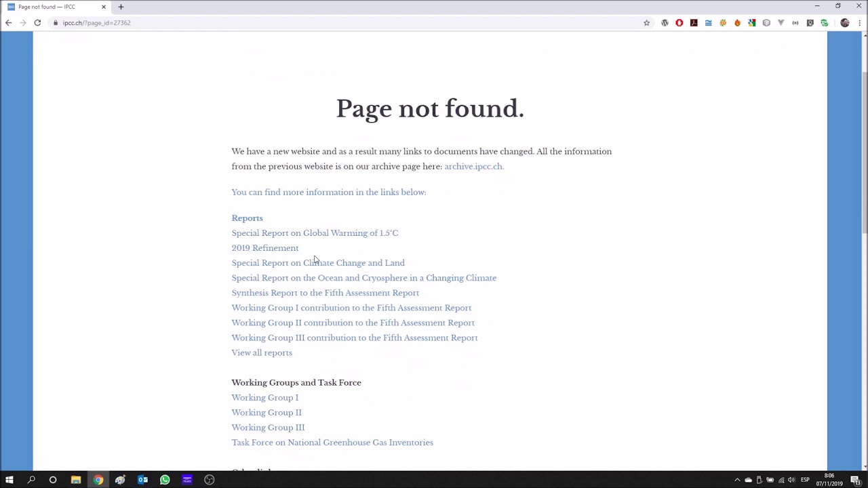868x488 pixels.
Task: Click the ESP language indicator
Action: [x=805, y=481]
